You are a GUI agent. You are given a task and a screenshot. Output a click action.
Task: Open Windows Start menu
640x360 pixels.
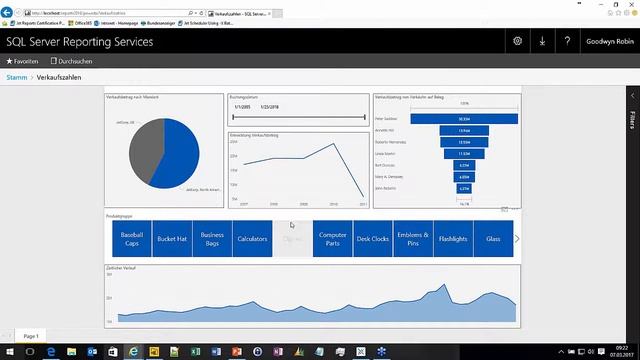tap(10, 351)
